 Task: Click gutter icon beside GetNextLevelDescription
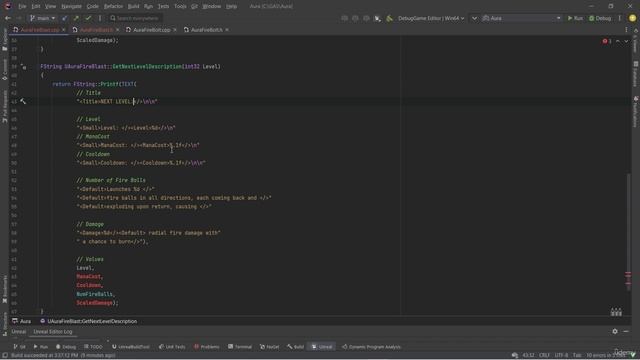(x=23, y=67)
